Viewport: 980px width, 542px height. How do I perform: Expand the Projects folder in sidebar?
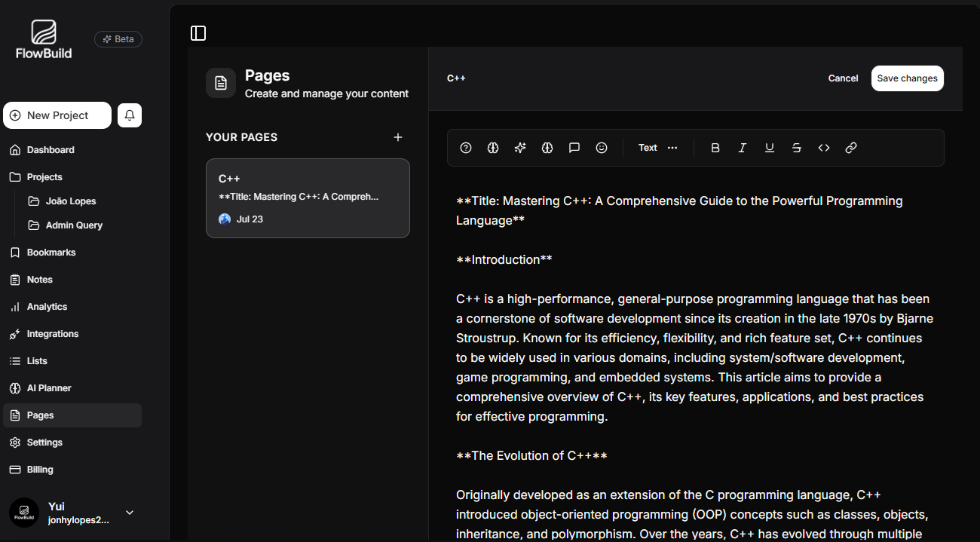point(44,177)
